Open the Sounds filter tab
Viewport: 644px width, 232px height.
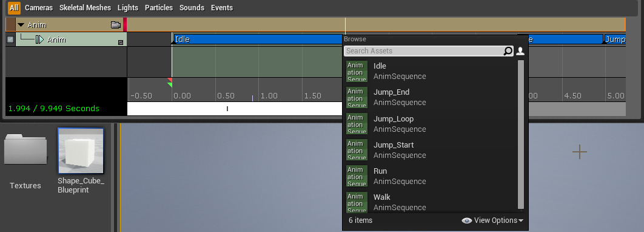click(192, 8)
